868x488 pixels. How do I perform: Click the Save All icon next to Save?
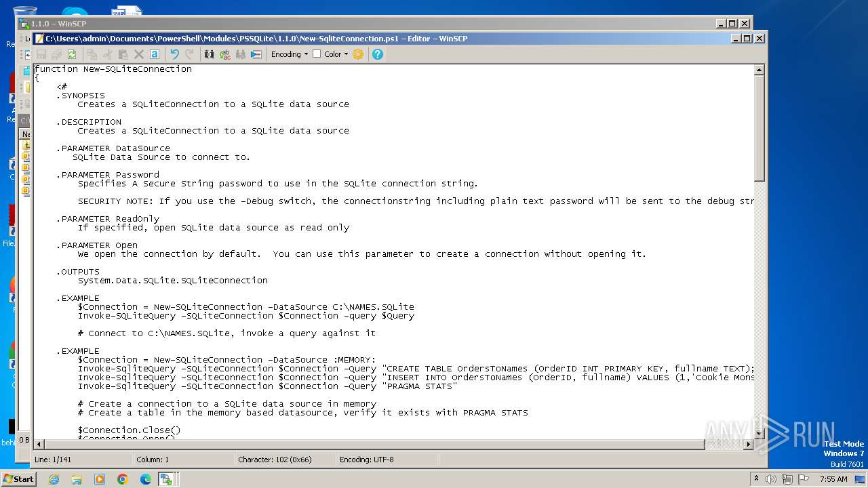[x=57, y=54]
